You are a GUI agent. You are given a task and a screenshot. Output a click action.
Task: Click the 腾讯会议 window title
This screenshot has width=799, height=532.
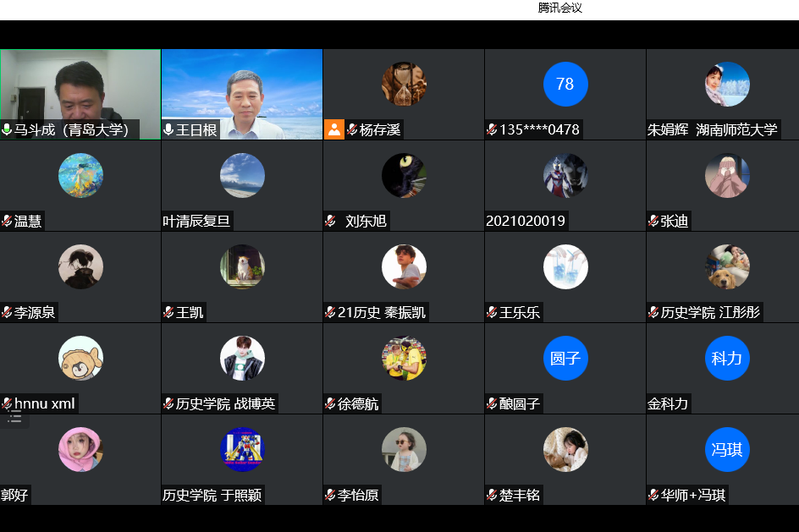[x=560, y=8]
